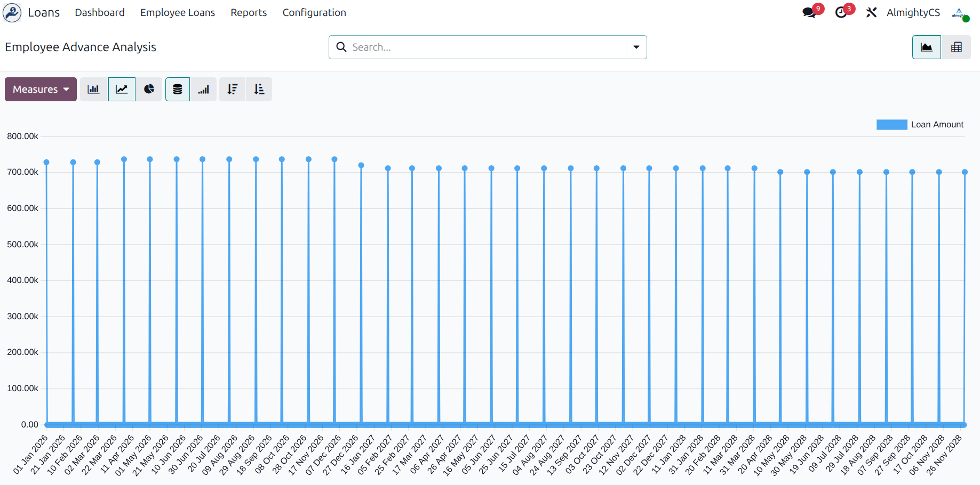
Task: Expand the Measures dropdown
Action: tap(41, 90)
